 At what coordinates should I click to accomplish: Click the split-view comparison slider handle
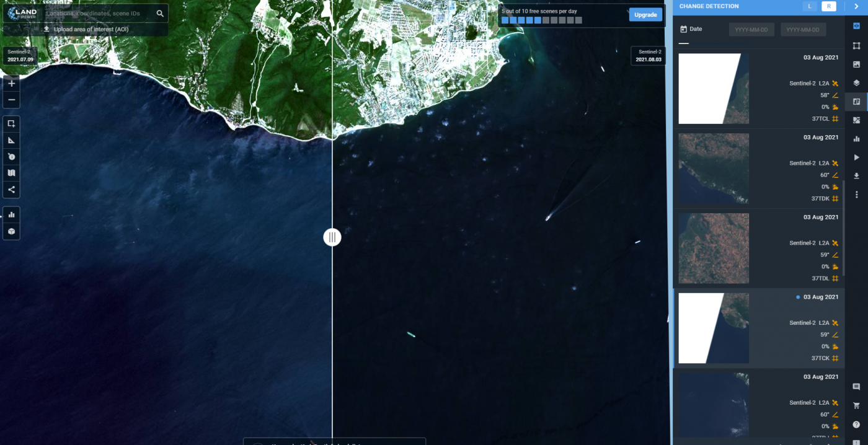(332, 237)
